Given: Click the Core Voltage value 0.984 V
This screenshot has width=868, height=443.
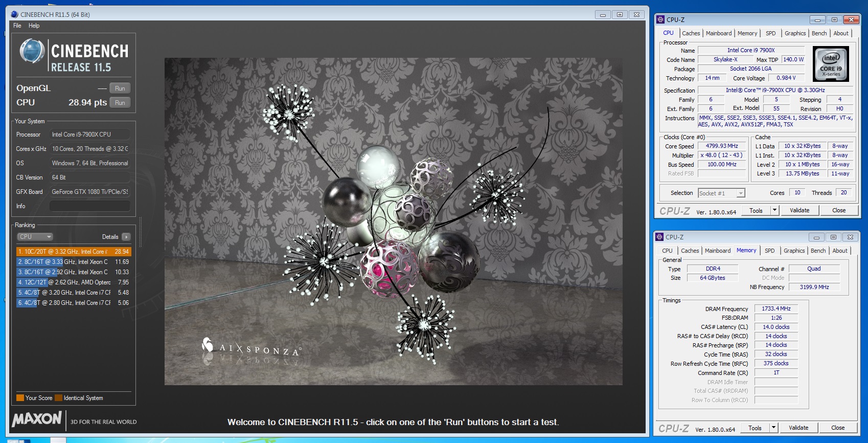Looking at the screenshot, I should 786,78.
